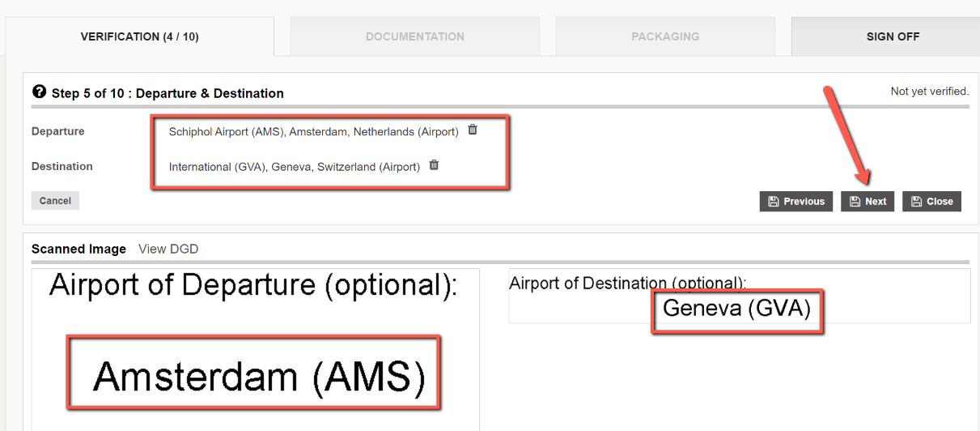This screenshot has width=980, height=431.
Task: Click the Departure field label
Action: (58, 131)
